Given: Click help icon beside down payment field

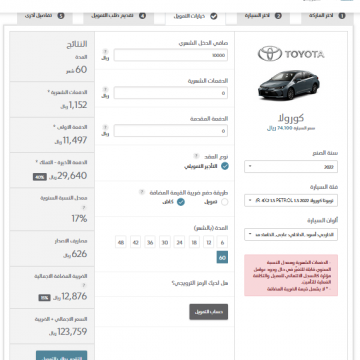Looking at the screenshot, I should click(x=105, y=127).
